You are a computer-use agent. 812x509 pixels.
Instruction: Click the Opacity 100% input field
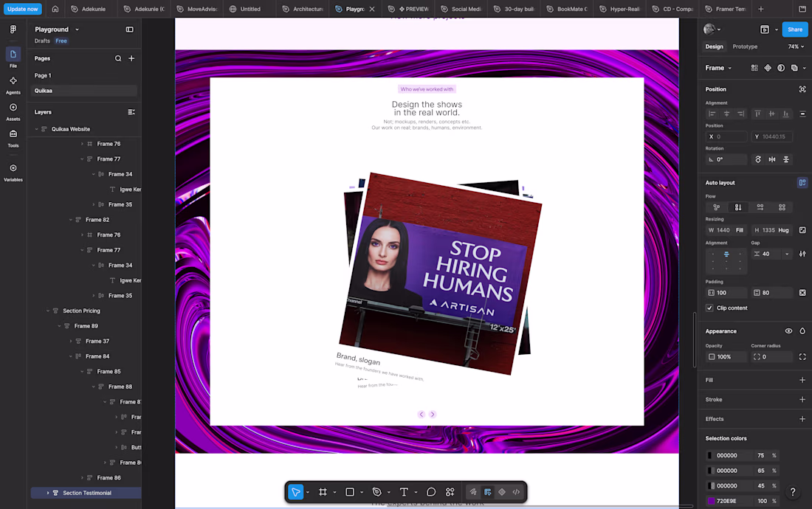point(726,357)
